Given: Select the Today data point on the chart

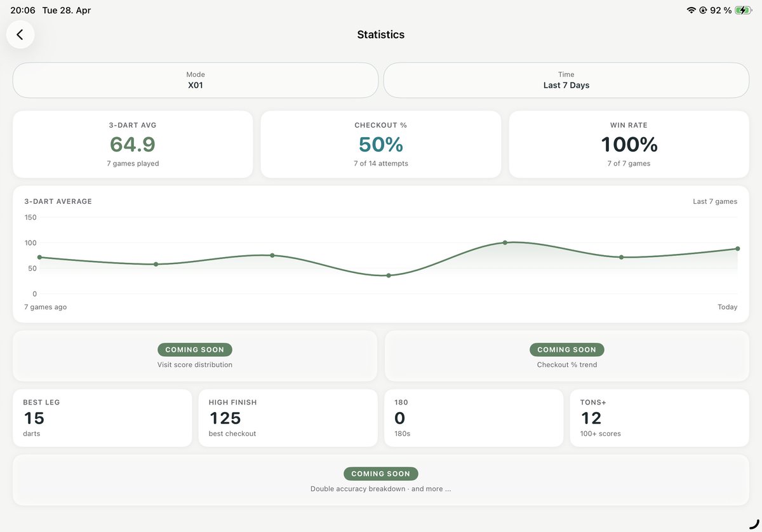Looking at the screenshot, I should [x=738, y=248].
